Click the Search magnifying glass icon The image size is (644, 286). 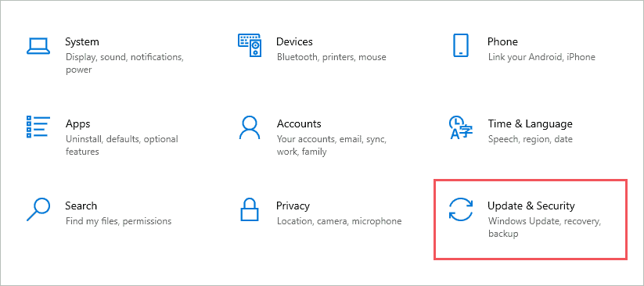point(38,209)
